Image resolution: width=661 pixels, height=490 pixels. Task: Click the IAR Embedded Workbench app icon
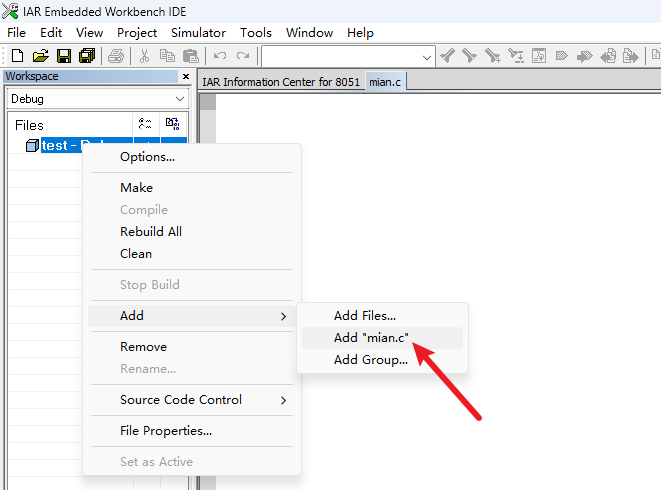click(x=10, y=11)
